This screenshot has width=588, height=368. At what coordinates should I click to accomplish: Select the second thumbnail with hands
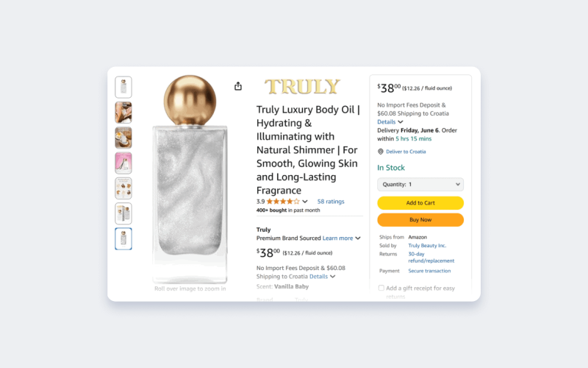coord(123,113)
